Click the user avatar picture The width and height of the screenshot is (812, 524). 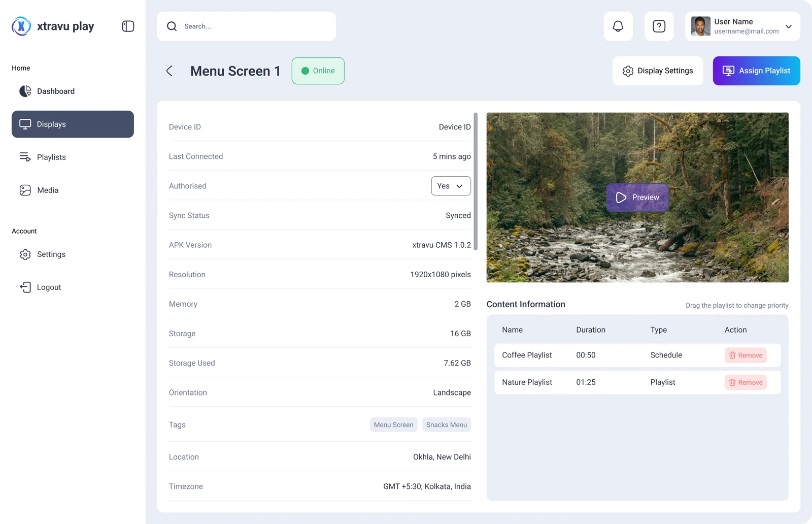pyautogui.click(x=700, y=26)
